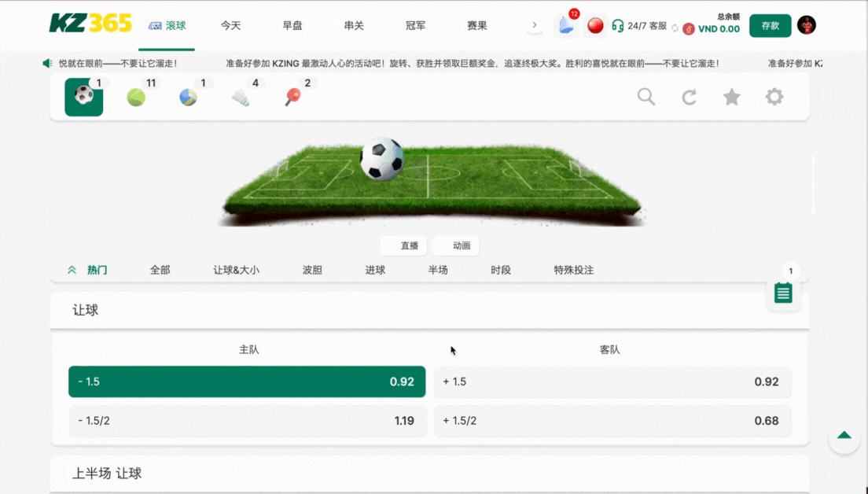Click the refresh odds arrow icon
868x494 pixels.
[x=690, y=97]
